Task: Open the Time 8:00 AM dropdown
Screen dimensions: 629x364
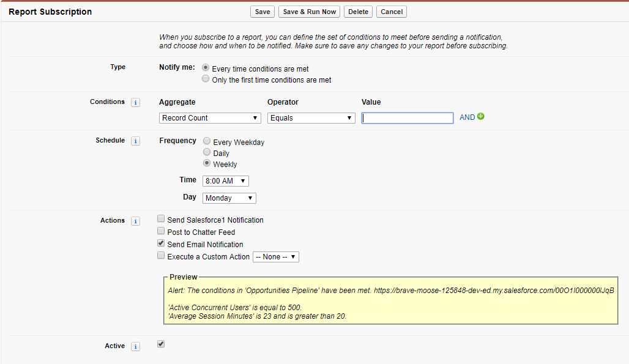Action: coord(225,181)
